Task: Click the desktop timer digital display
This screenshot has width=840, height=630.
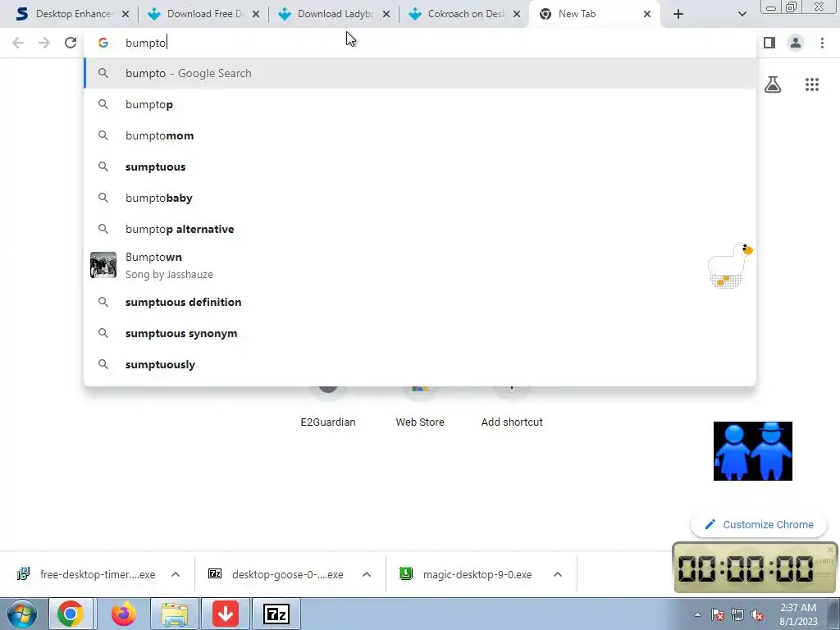Action: 746,568
